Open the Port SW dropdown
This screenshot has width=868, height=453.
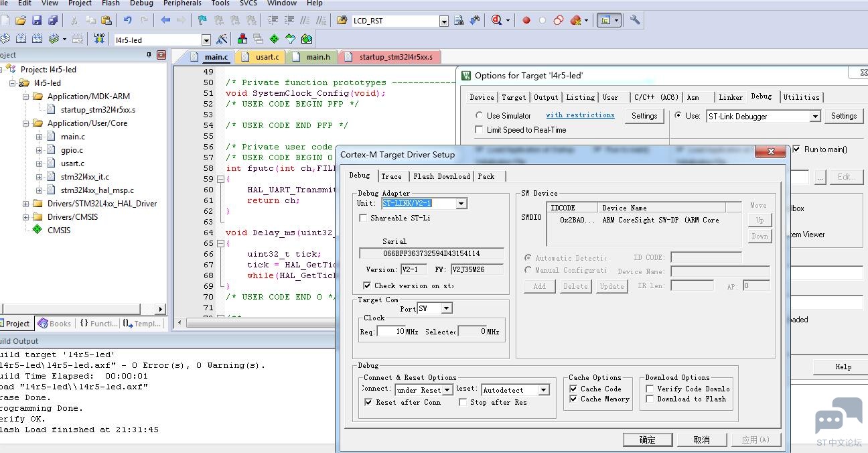pyautogui.click(x=447, y=308)
